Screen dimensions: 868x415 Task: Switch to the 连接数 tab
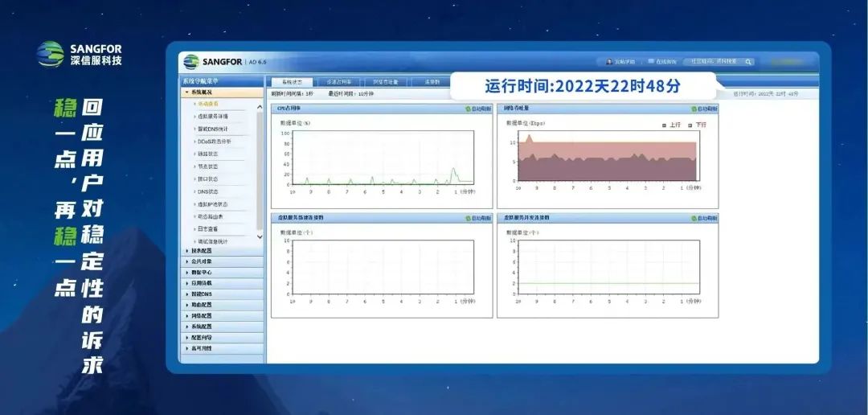click(432, 82)
